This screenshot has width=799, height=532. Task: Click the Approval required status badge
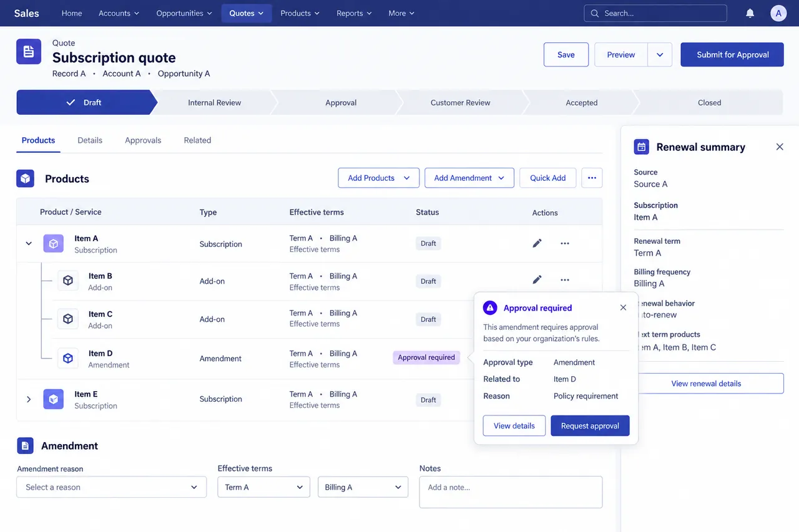pos(426,357)
